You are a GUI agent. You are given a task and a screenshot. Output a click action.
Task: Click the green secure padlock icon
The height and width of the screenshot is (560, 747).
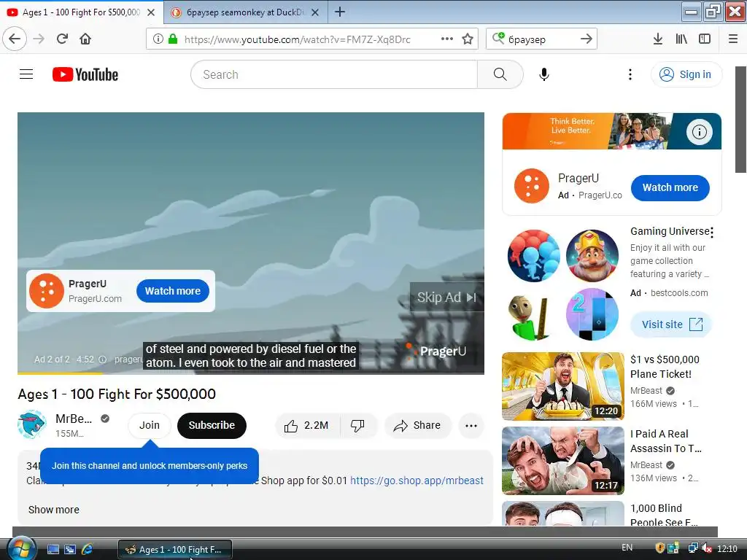[x=173, y=39]
